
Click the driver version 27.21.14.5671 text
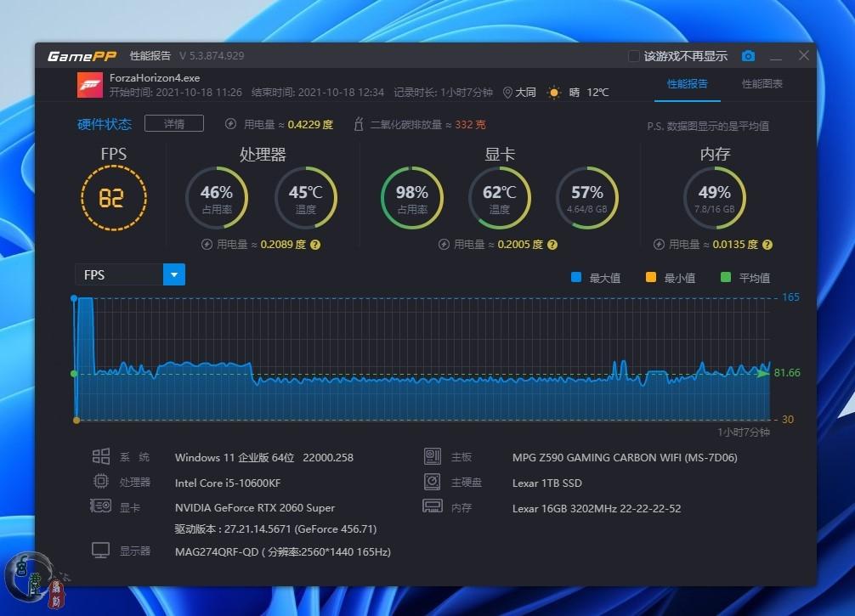coord(275,528)
